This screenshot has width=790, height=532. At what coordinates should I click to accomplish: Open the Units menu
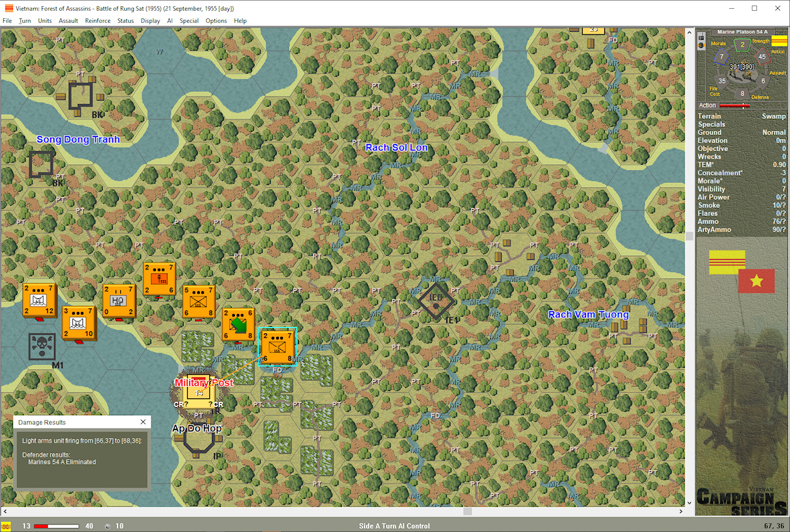[45, 21]
